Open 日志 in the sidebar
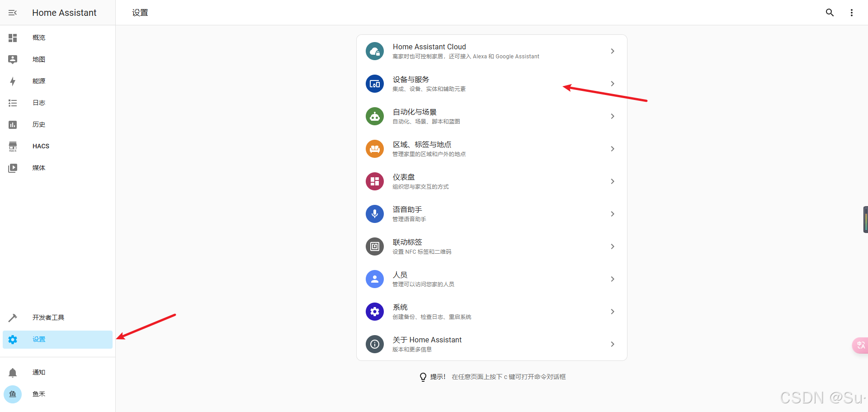The height and width of the screenshot is (412, 868). click(x=57, y=103)
